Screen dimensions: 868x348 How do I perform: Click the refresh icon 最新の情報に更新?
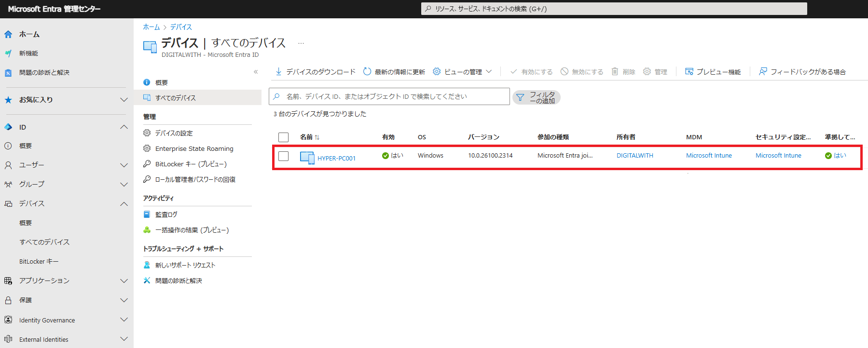[x=367, y=71]
